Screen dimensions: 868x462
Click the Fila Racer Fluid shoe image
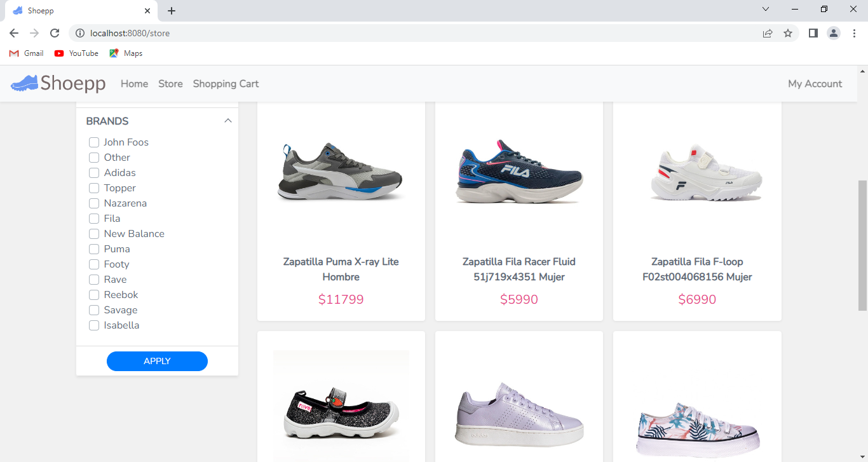click(519, 172)
